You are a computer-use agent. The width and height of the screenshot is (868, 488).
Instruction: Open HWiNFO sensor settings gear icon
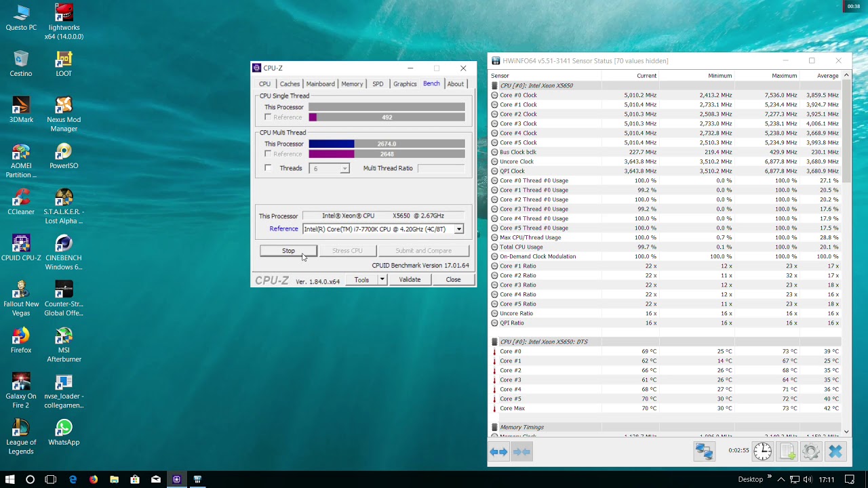click(811, 451)
